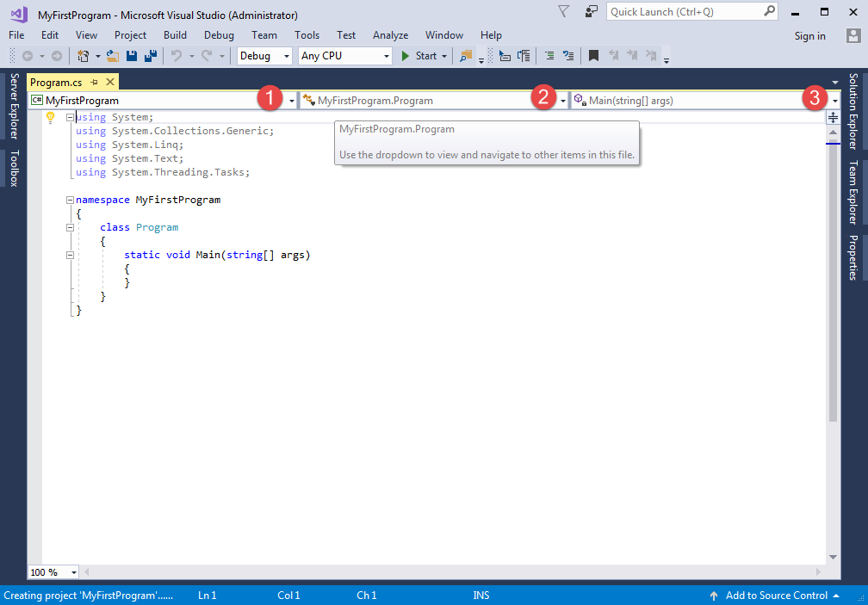The height and width of the screenshot is (605, 868).
Task: Open the Team Explorer side tab
Action: click(x=853, y=192)
